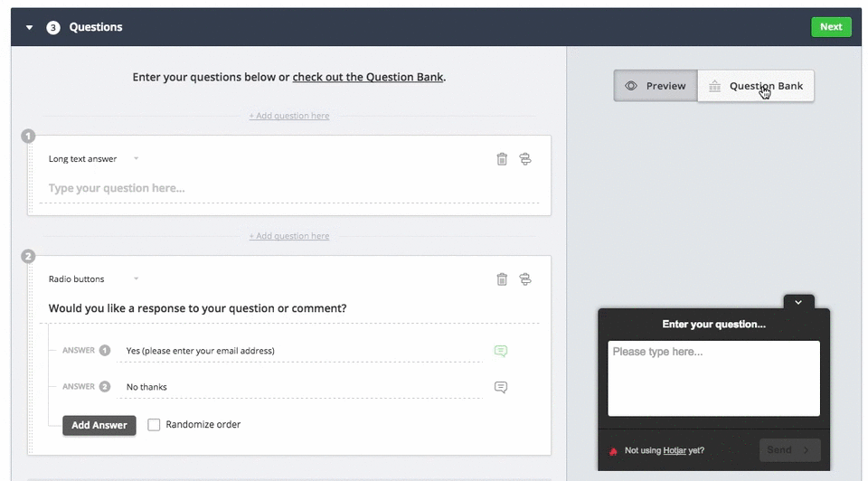
Task: Click the comment icon for Answer 2
Action: (x=501, y=387)
